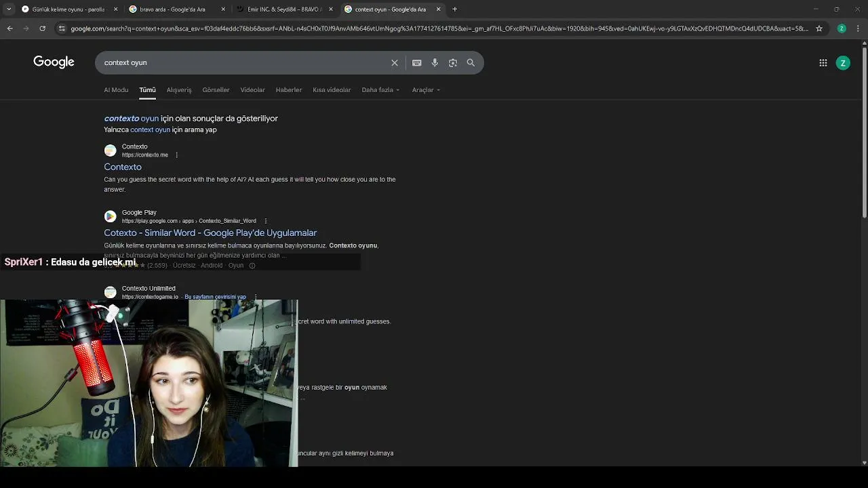Select the Alışveriş search tab
The height and width of the screenshot is (488, 868).
[179, 90]
